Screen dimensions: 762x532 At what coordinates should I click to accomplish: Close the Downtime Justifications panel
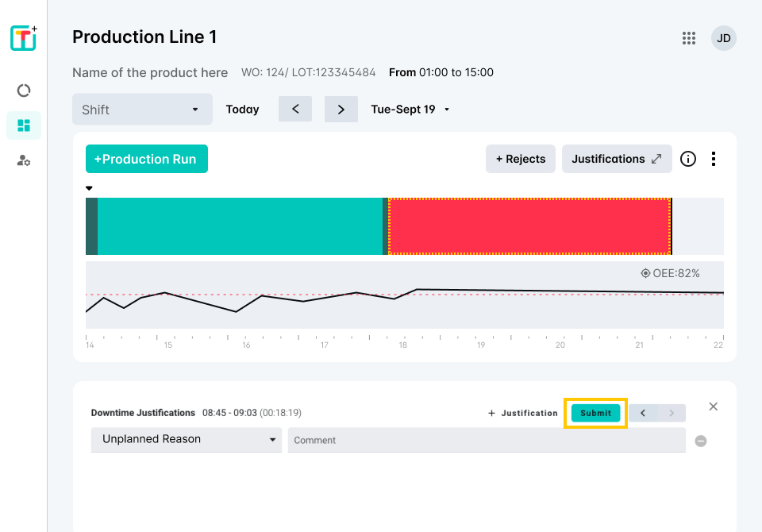713,407
